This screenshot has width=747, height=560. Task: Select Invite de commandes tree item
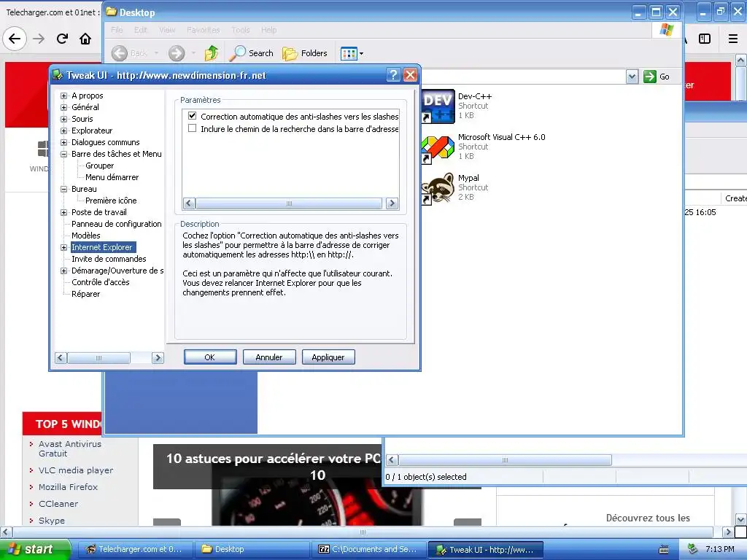tap(109, 259)
